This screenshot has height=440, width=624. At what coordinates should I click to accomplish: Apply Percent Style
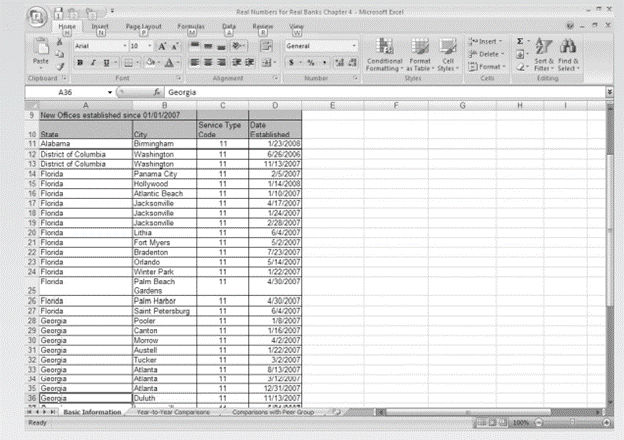pyautogui.click(x=311, y=62)
